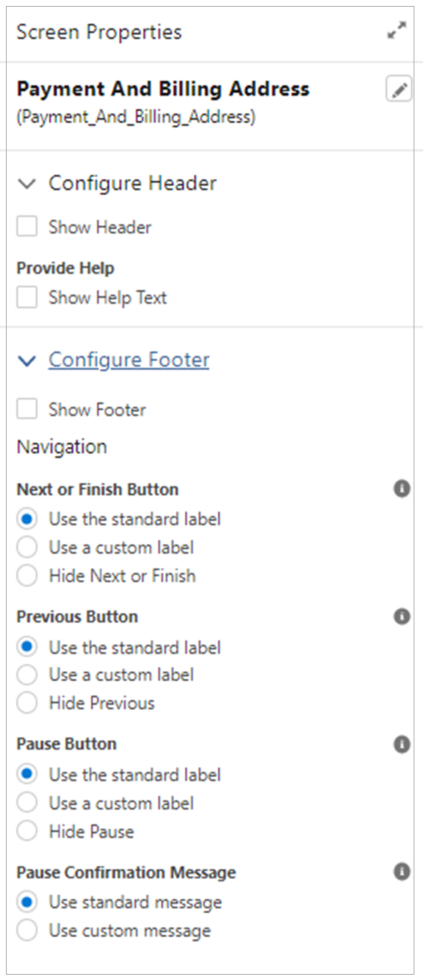Show info for Previous Button
This screenshot has height=980, width=423.
click(401, 617)
